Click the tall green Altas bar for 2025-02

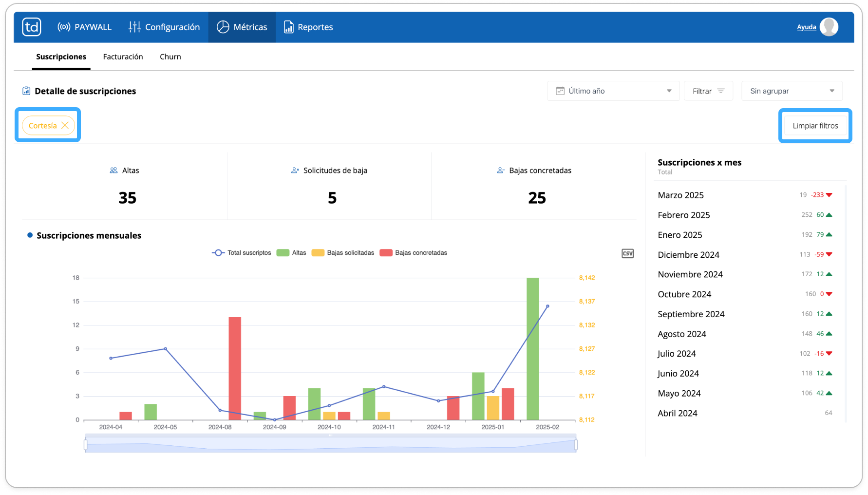pos(533,349)
